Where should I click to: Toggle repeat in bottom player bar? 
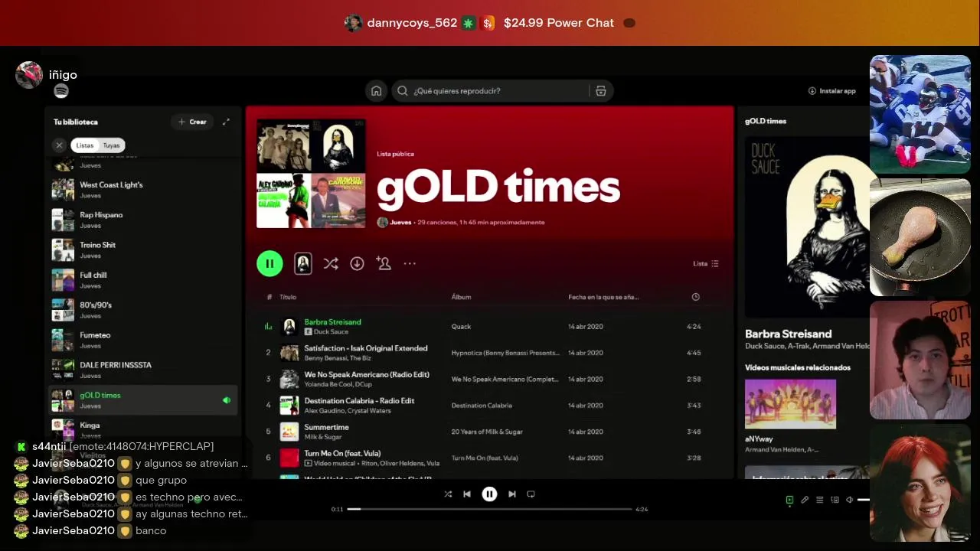pos(531,494)
